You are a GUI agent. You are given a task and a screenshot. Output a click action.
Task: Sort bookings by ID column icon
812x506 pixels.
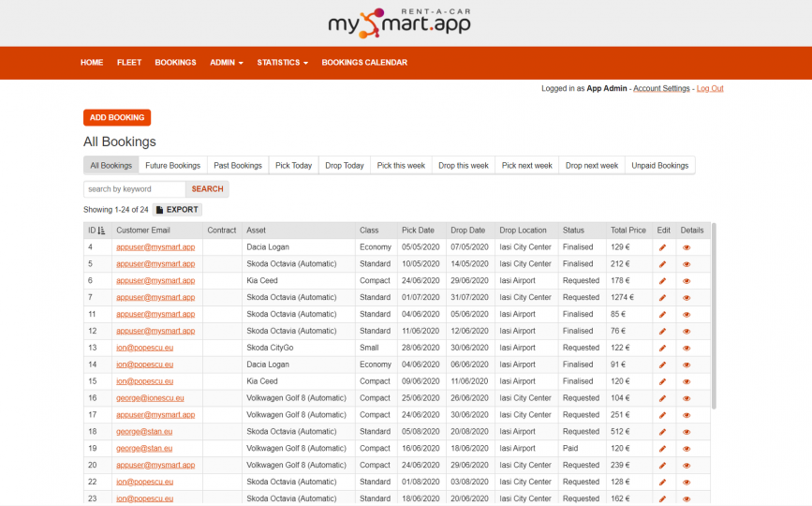[101, 231]
